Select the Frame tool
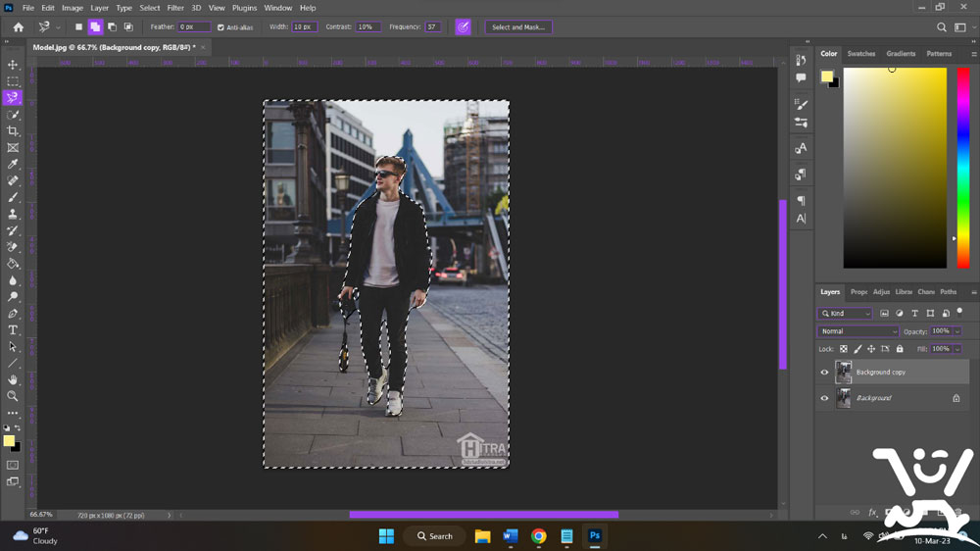Screen dimensions: 980x551 pos(13,148)
